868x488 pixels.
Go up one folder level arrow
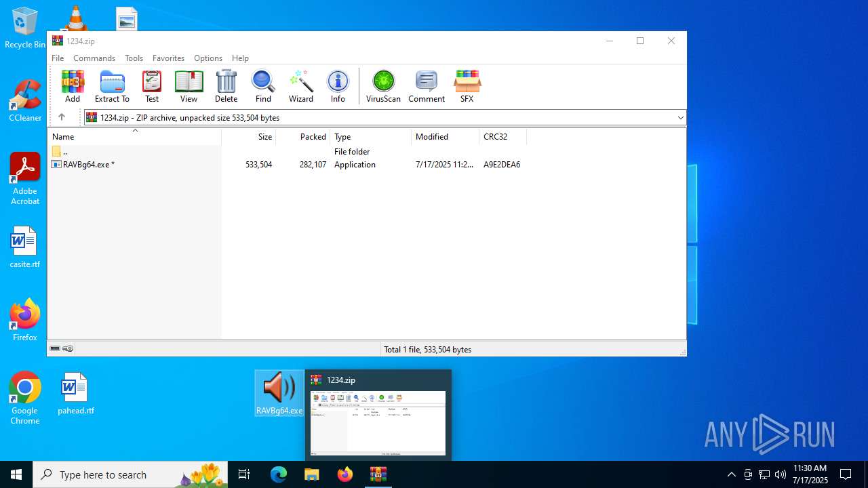click(62, 117)
